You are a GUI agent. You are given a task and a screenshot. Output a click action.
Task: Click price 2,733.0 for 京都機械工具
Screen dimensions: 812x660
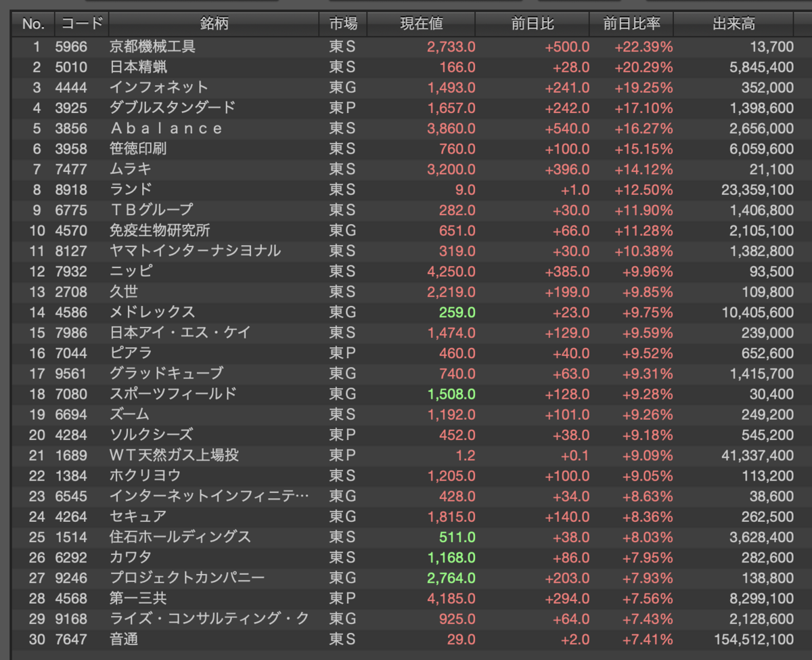point(451,47)
